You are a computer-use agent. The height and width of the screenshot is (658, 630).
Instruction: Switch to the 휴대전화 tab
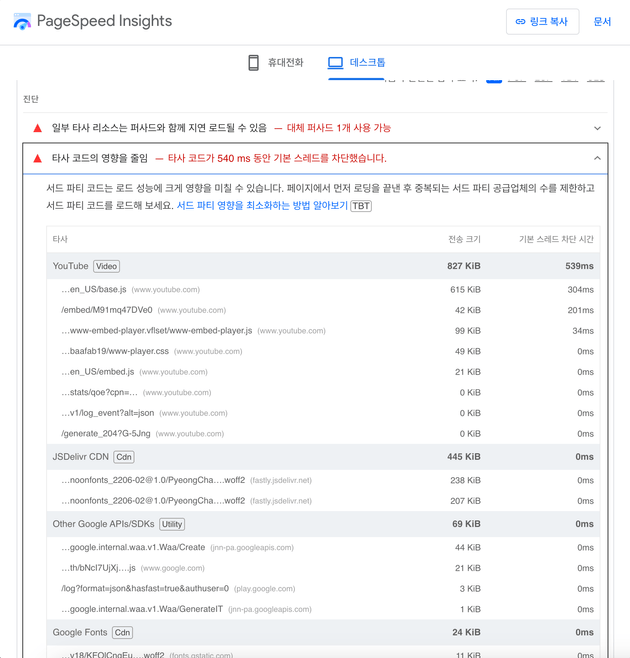(x=276, y=63)
